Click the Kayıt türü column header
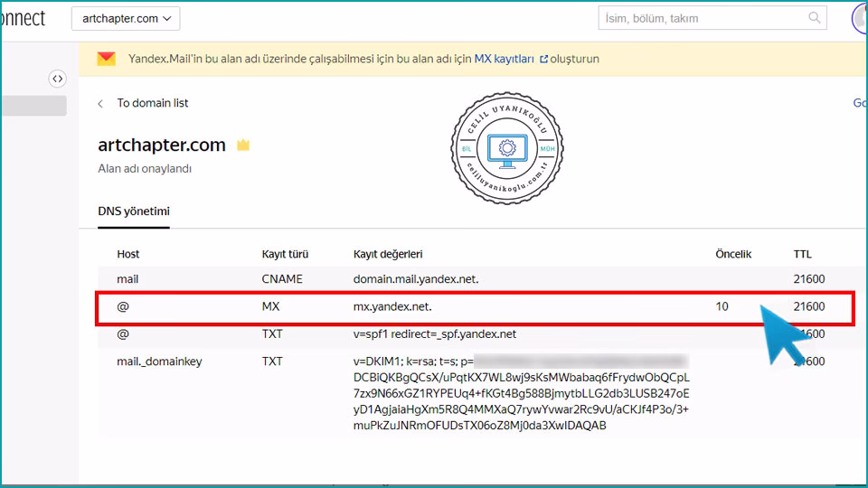This screenshot has height=488, width=868. tap(285, 254)
